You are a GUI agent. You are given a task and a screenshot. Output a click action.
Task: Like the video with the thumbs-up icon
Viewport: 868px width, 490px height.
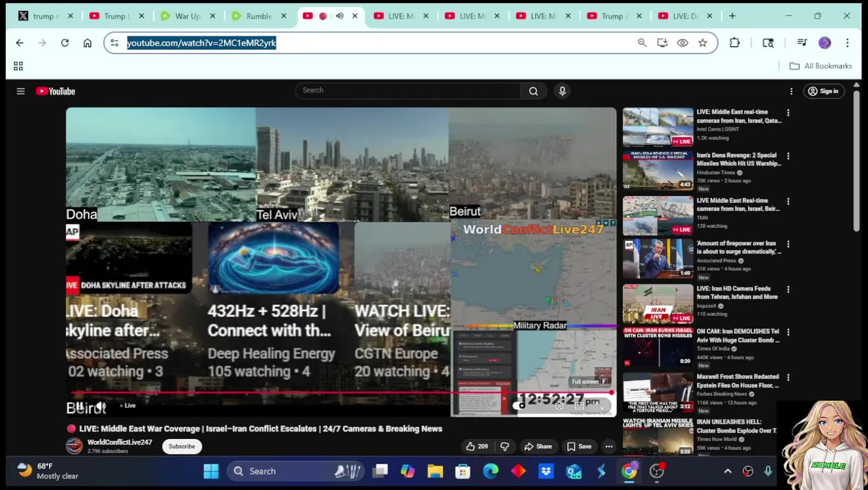click(x=476, y=446)
